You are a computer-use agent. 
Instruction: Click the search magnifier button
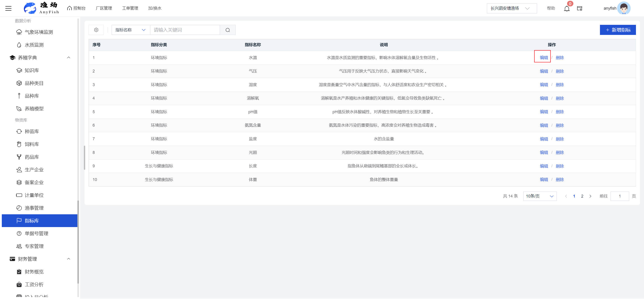[x=227, y=30]
